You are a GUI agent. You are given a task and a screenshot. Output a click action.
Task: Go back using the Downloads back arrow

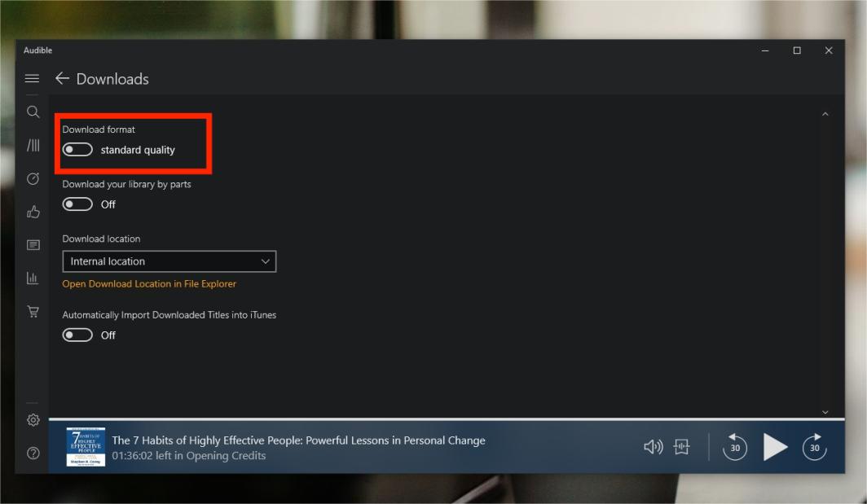tap(62, 78)
